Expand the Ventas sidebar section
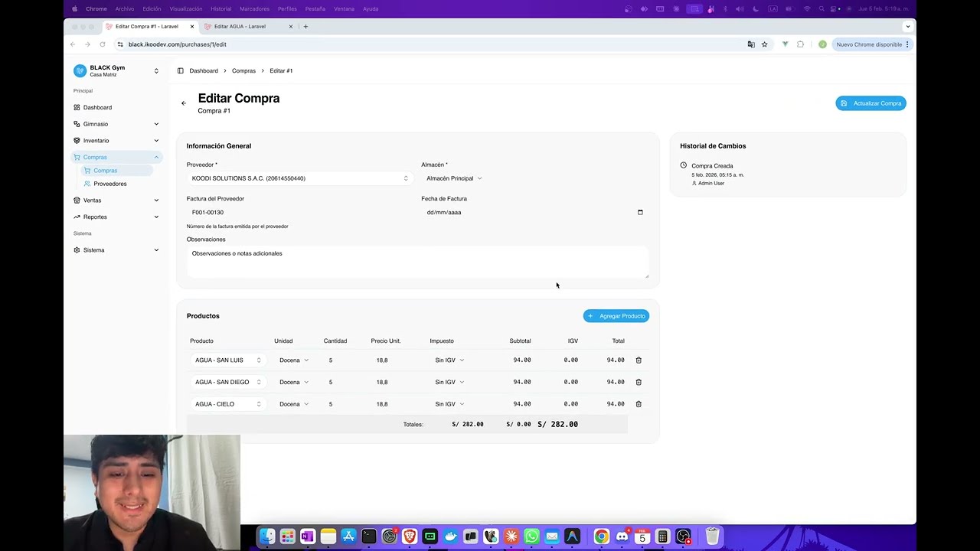Image resolution: width=980 pixels, height=551 pixels. pyautogui.click(x=116, y=201)
